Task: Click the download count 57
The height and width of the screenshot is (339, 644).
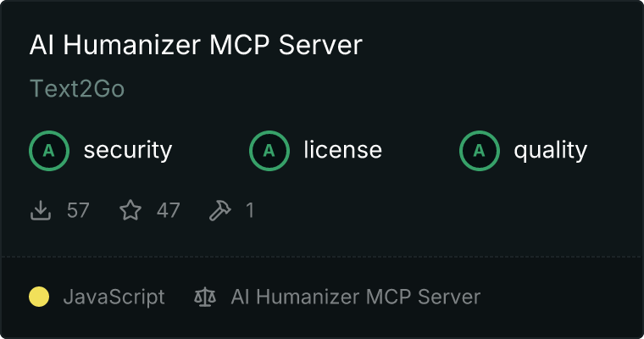Action: [x=78, y=210]
